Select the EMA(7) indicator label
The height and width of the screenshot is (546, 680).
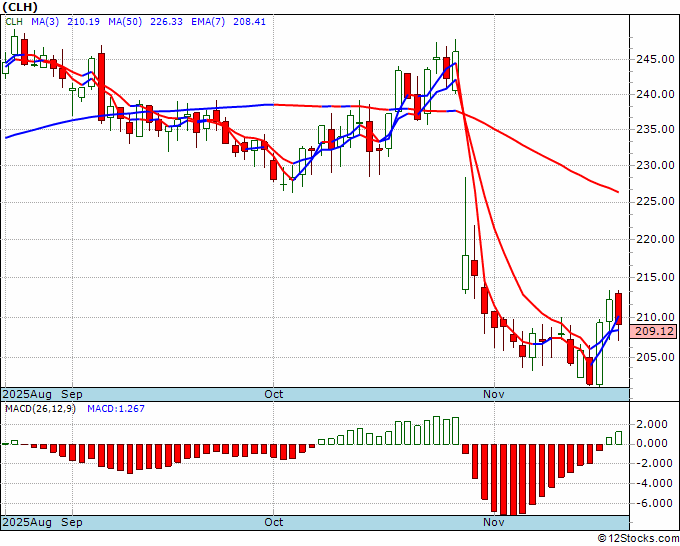(208, 22)
